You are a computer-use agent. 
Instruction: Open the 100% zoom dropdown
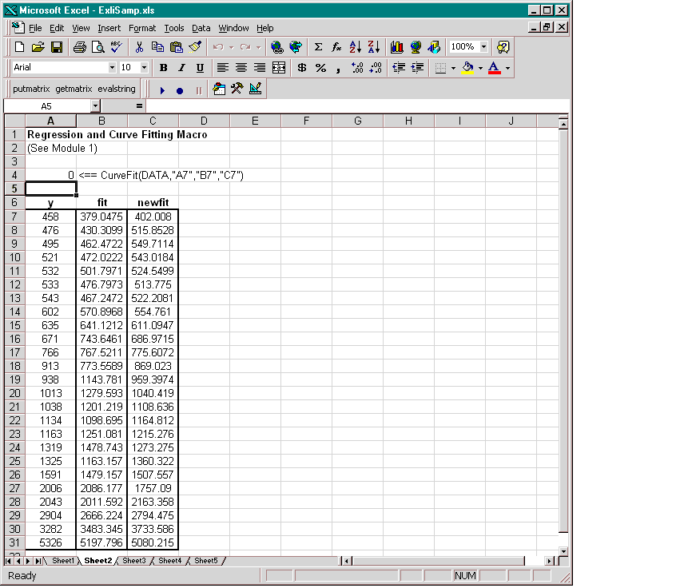pos(483,47)
